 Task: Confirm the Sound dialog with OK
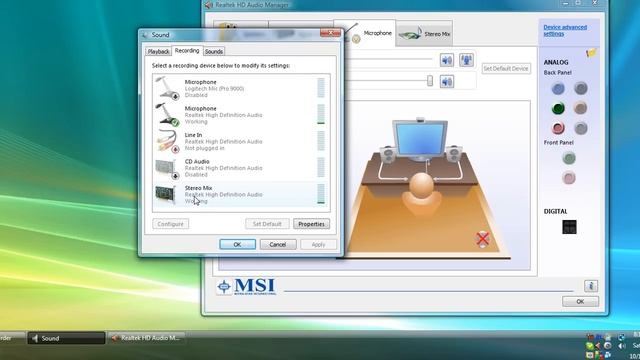238,244
